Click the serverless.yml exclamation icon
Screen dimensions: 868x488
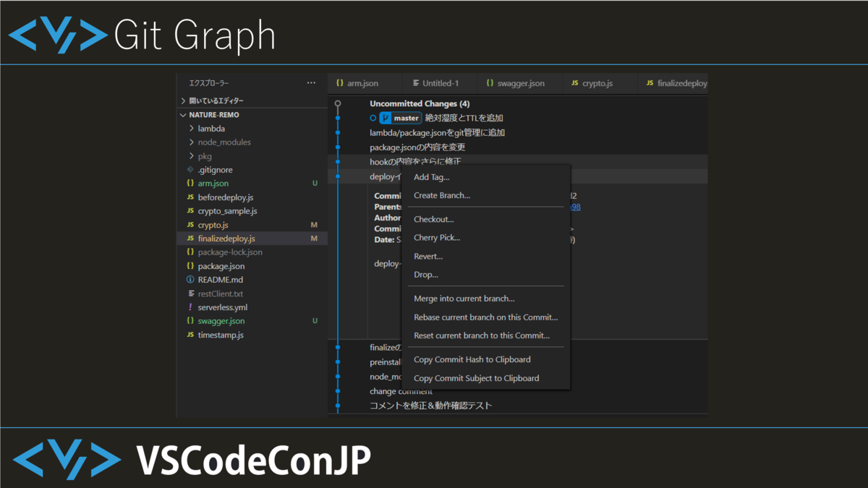tap(190, 307)
